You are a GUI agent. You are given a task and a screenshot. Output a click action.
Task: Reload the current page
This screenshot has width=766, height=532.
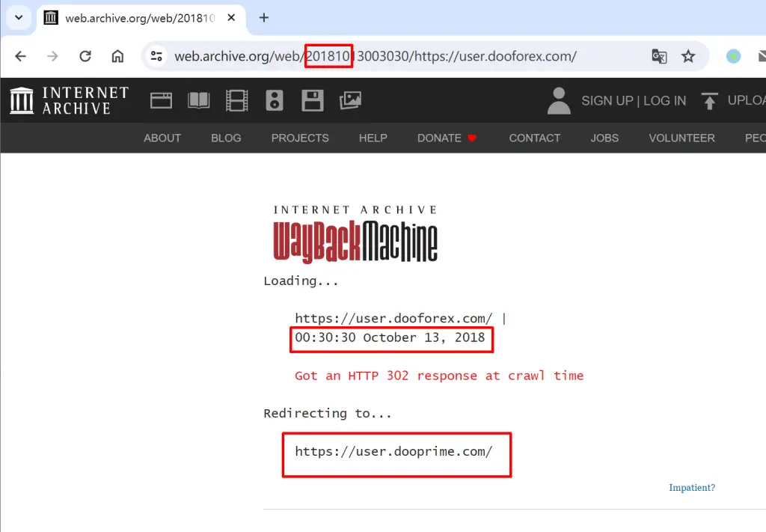click(x=85, y=56)
